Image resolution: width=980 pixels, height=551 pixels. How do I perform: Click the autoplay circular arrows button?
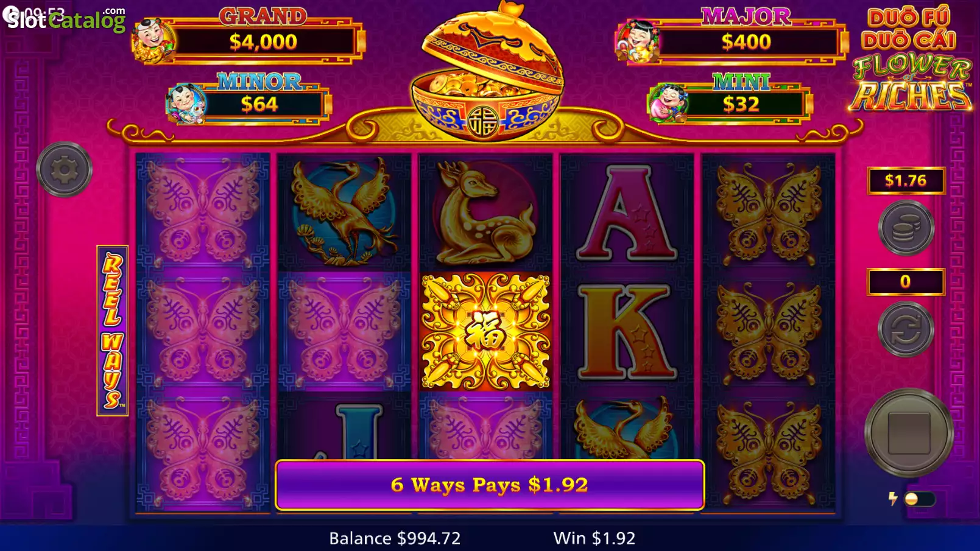pyautogui.click(x=906, y=329)
